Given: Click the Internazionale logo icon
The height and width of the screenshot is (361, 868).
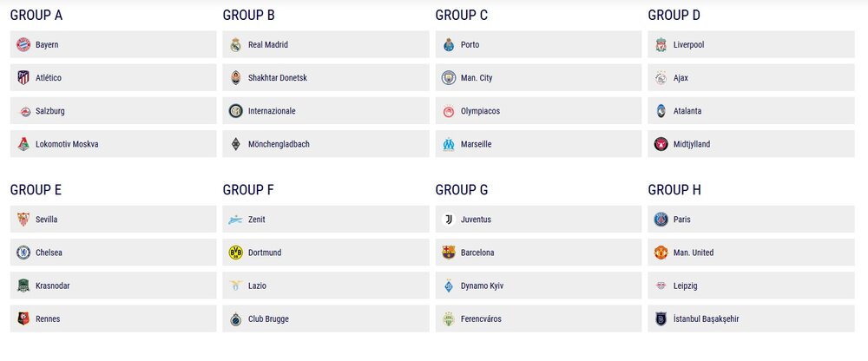Looking at the screenshot, I should point(236,111).
